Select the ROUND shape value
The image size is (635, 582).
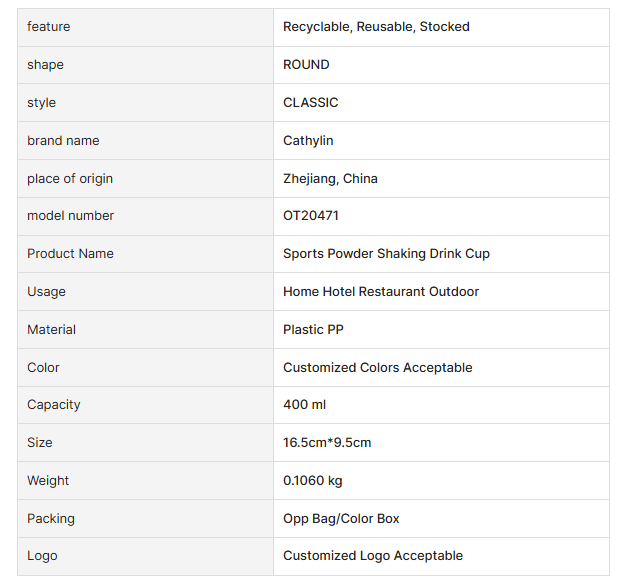[306, 65]
